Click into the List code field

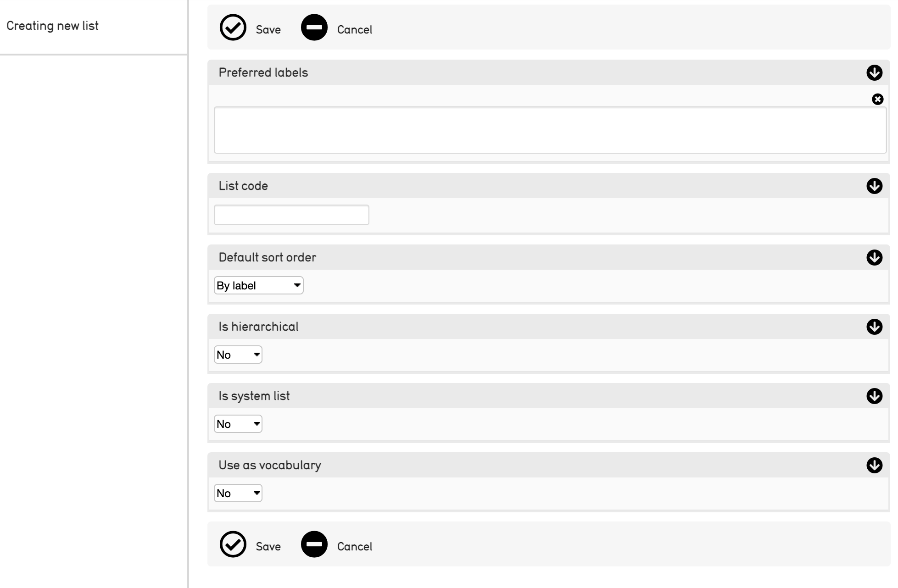click(291, 215)
